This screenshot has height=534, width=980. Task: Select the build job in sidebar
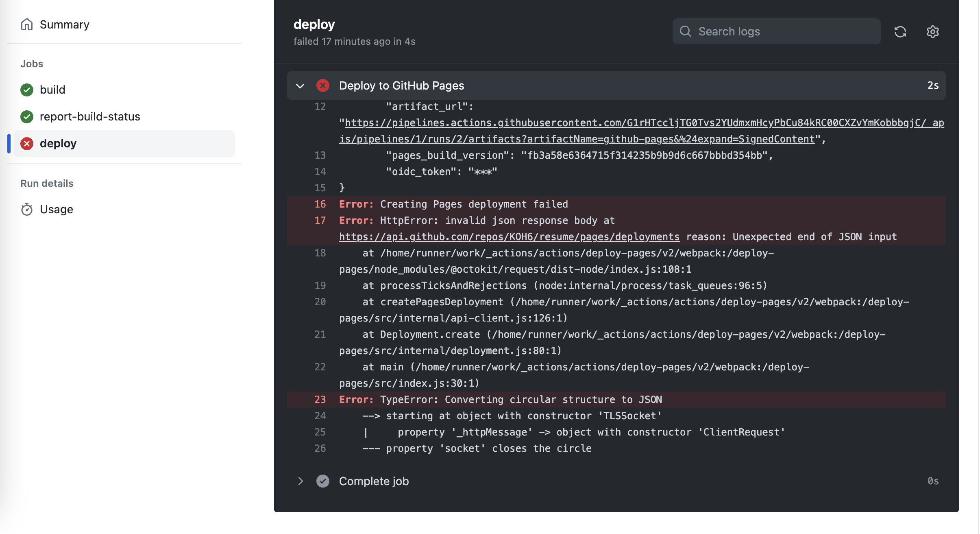(52, 90)
